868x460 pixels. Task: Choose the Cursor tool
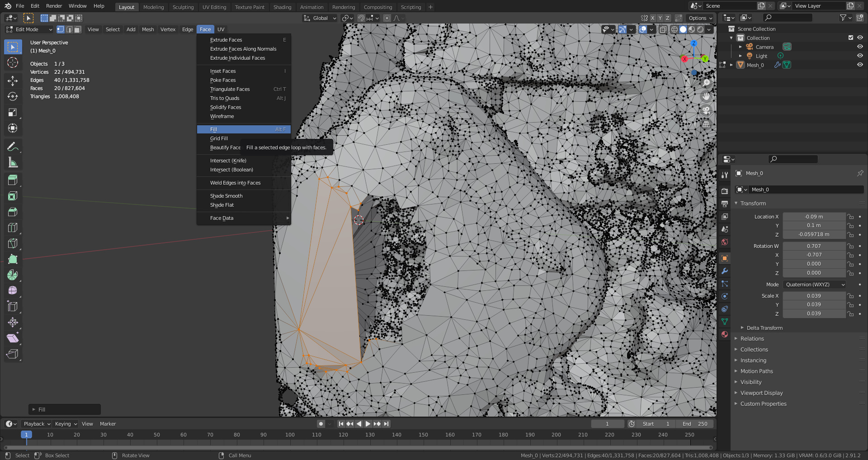pos(13,62)
